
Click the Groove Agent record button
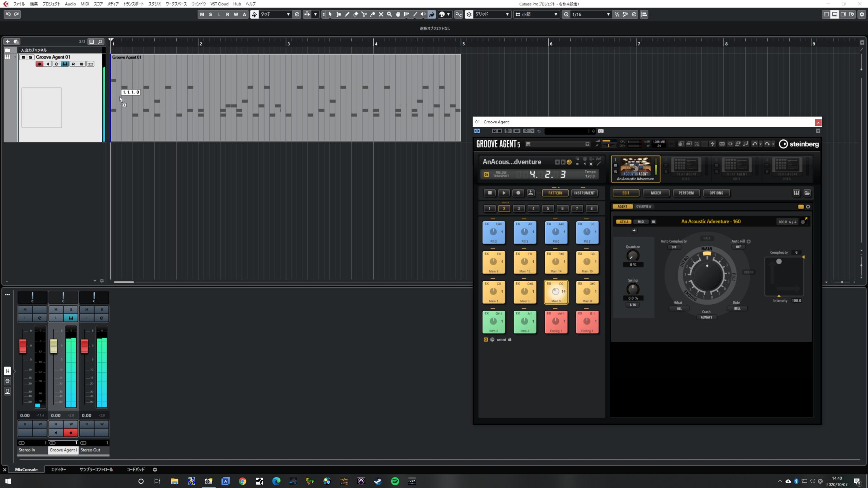[x=518, y=193]
